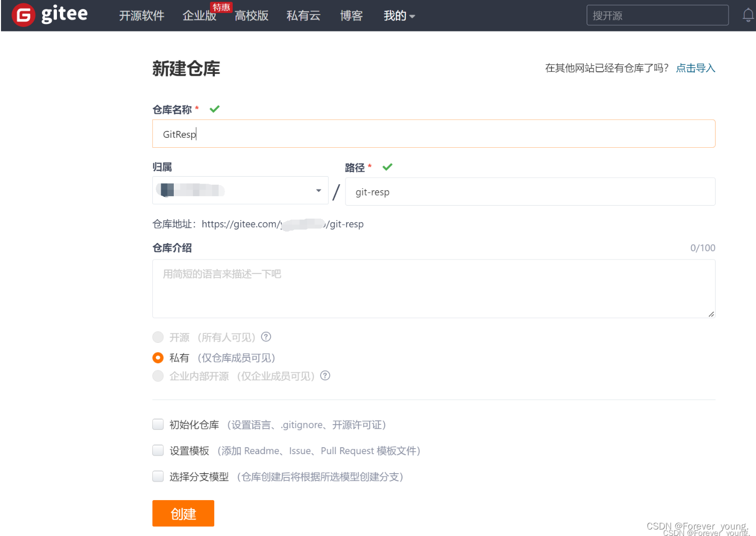
Task: Click the 在其他网站已经有仓库了吗 text
Action: pyautogui.click(x=607, y=68)
